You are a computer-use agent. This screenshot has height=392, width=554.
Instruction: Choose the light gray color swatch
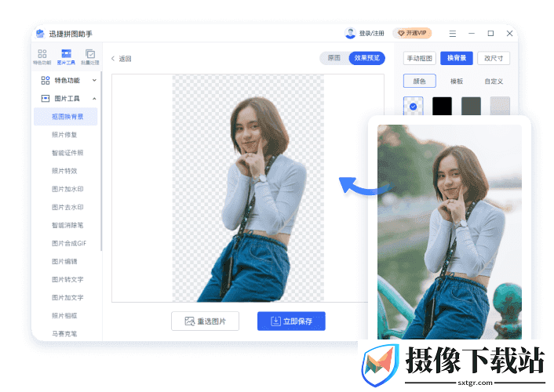point(500,106)
